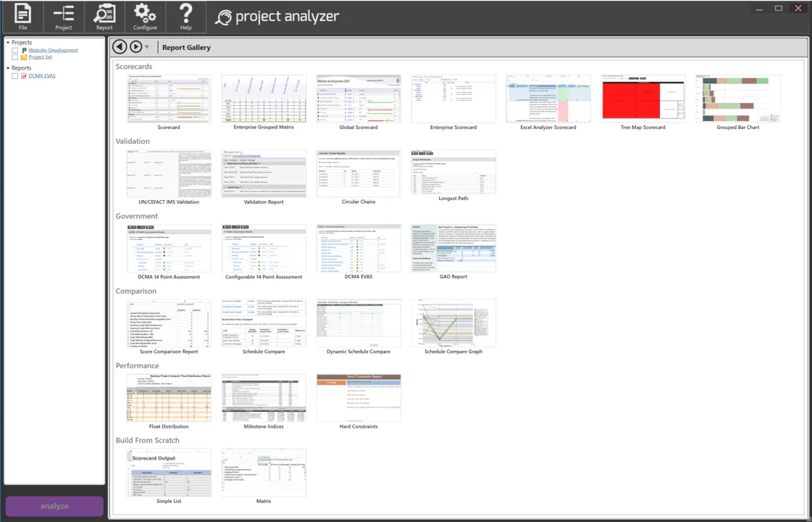Select the Tree Map Scorecard thumbnail
812x522 pixels.
pyautogui.click(x=643, y=99)
